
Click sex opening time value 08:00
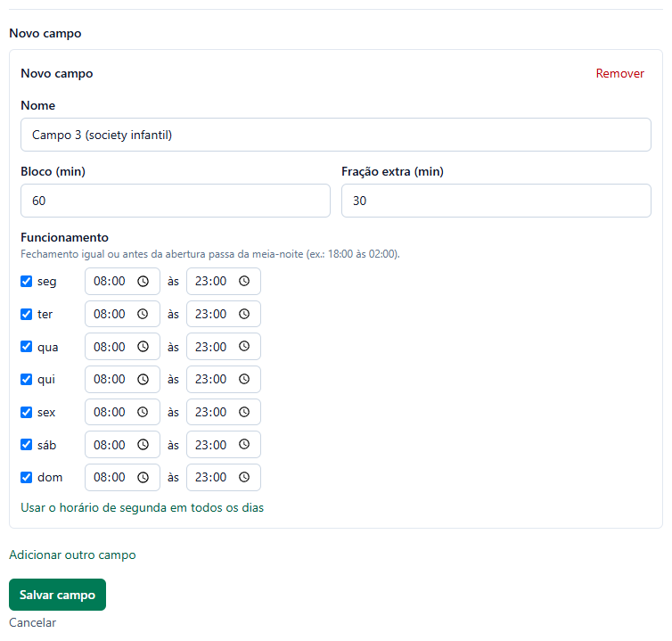click(x=110, y=413)
